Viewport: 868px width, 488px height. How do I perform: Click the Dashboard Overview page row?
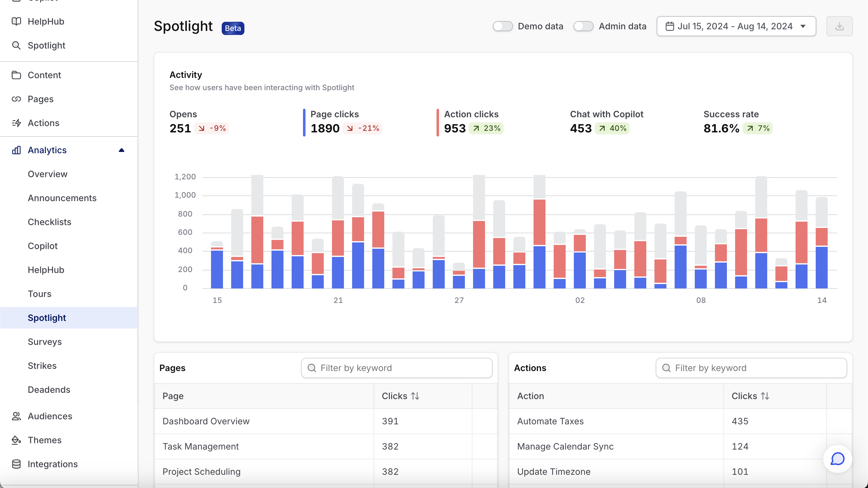click(206, 421)
